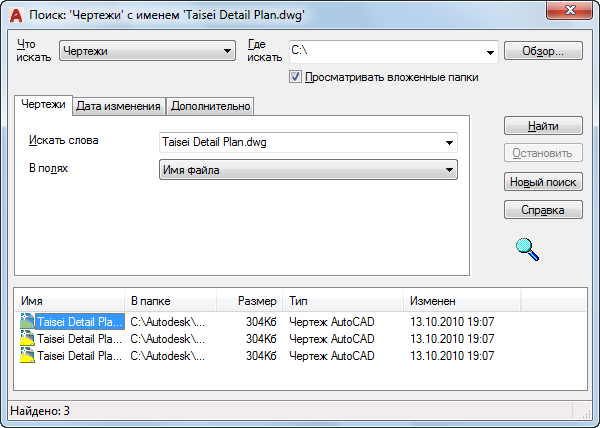Open help with the Справка button
The width and height of the screenshot is (600, 428).
pyautogui.click(x=543, y=210)
